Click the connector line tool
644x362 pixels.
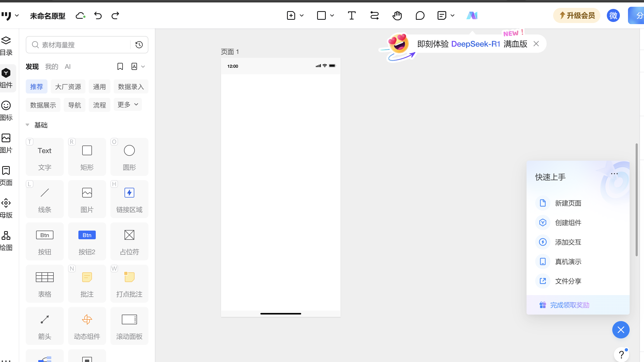(374, 16)
